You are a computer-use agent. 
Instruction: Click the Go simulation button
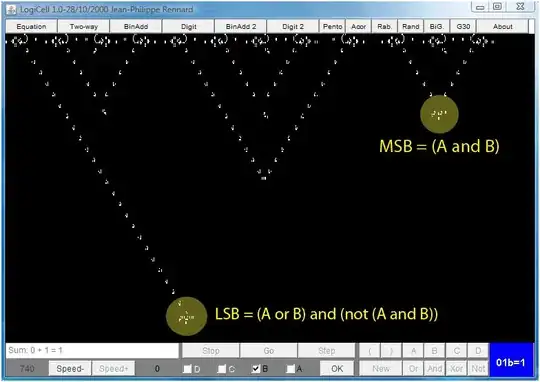coord(269,351)
